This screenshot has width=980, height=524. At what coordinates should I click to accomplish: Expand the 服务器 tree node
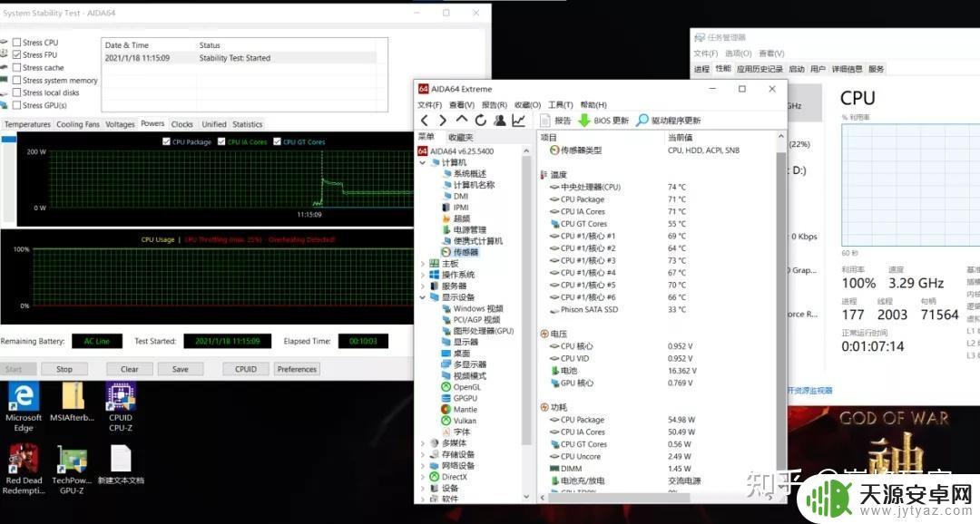pyautogui.click(x=423, y=286)
